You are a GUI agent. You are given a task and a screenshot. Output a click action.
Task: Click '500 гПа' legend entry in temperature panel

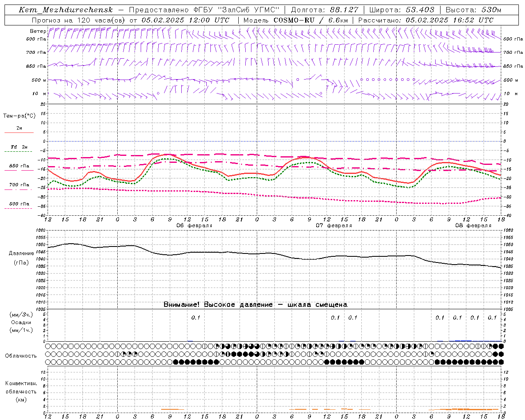[x=19, y=204]
